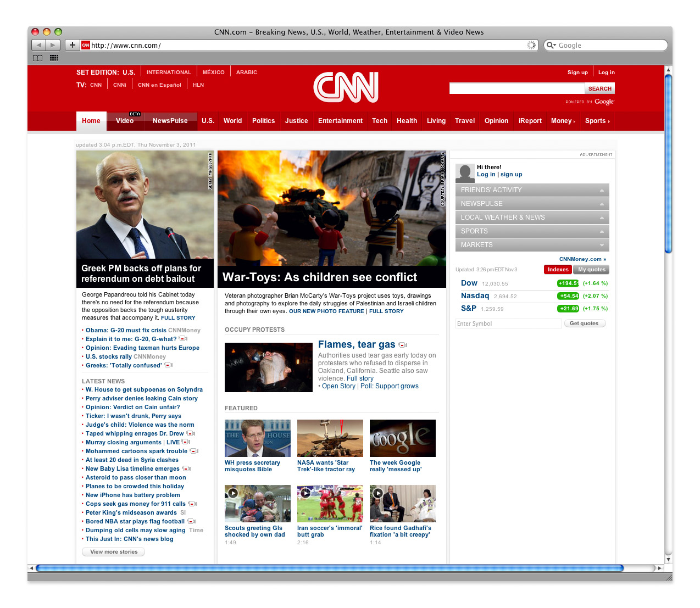Click the vertical scrollbar thumb
This screenshot has width=700, height=608.
668,164
